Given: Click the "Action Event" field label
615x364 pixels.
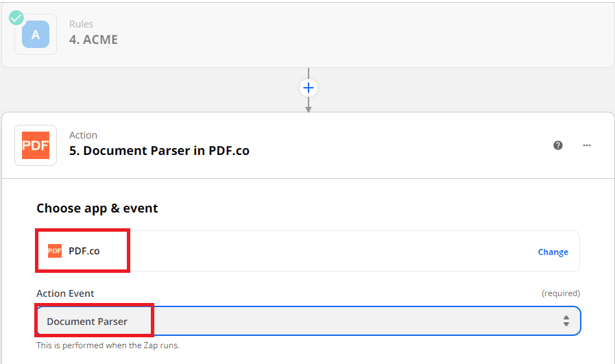Looking at the screenshot, I should tap(65, 293).
